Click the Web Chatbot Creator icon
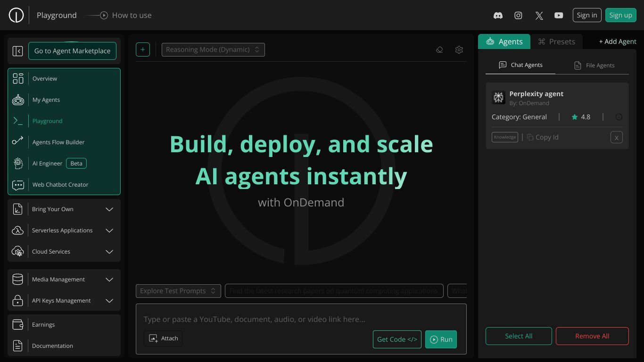Screen dimensions: 644x362 [x=18, y=185]
